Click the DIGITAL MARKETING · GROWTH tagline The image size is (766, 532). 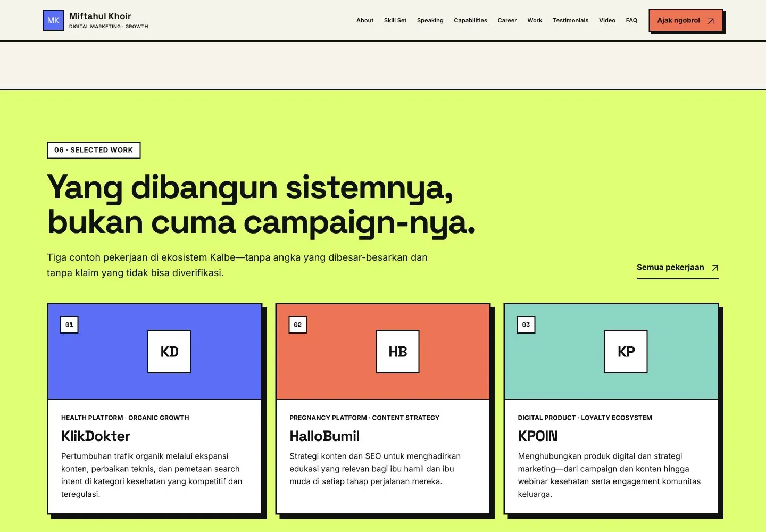(109, 27)
